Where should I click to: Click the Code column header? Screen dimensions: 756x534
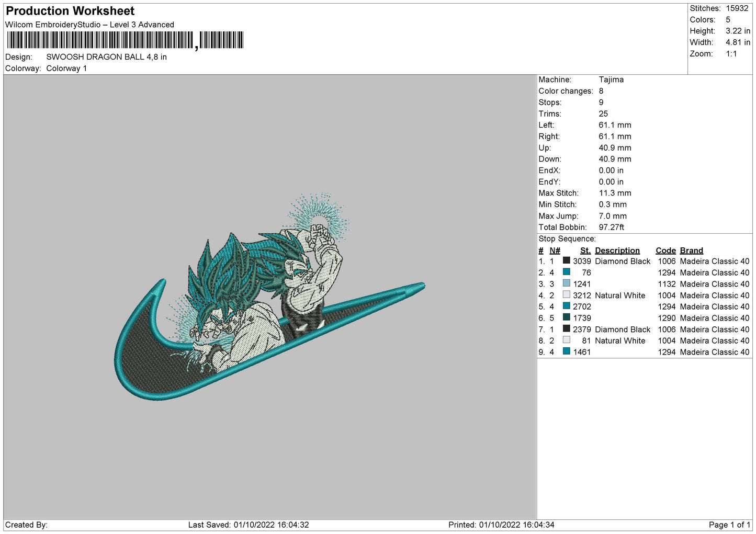(x=665, y=251)
